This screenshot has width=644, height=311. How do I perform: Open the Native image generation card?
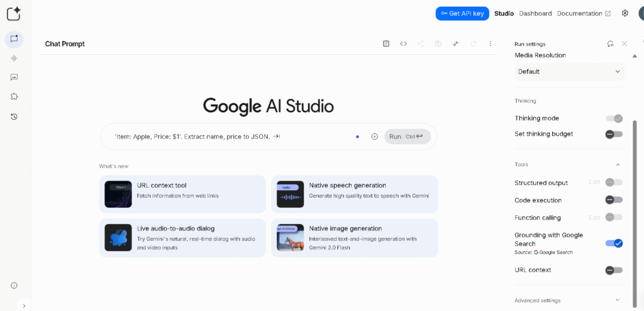coord(355,238)
